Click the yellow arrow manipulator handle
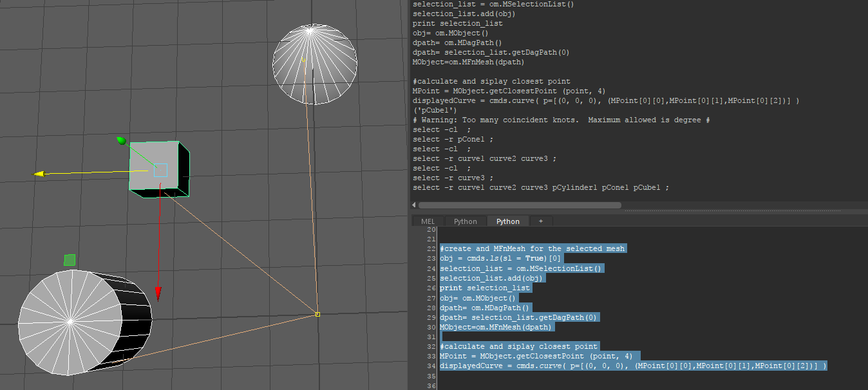Screen dimensions: 868x390 point(39,173)
